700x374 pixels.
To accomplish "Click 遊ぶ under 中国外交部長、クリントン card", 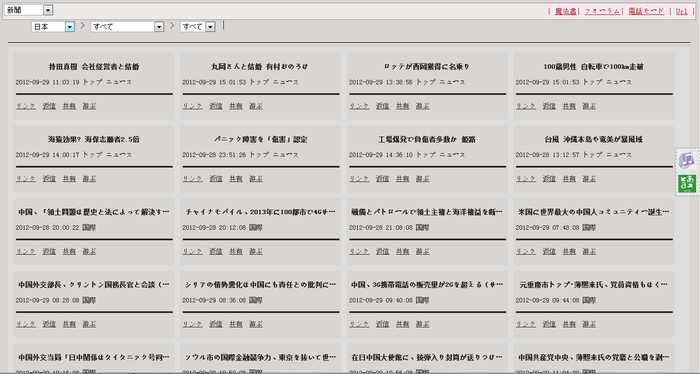I will [89, 324].
